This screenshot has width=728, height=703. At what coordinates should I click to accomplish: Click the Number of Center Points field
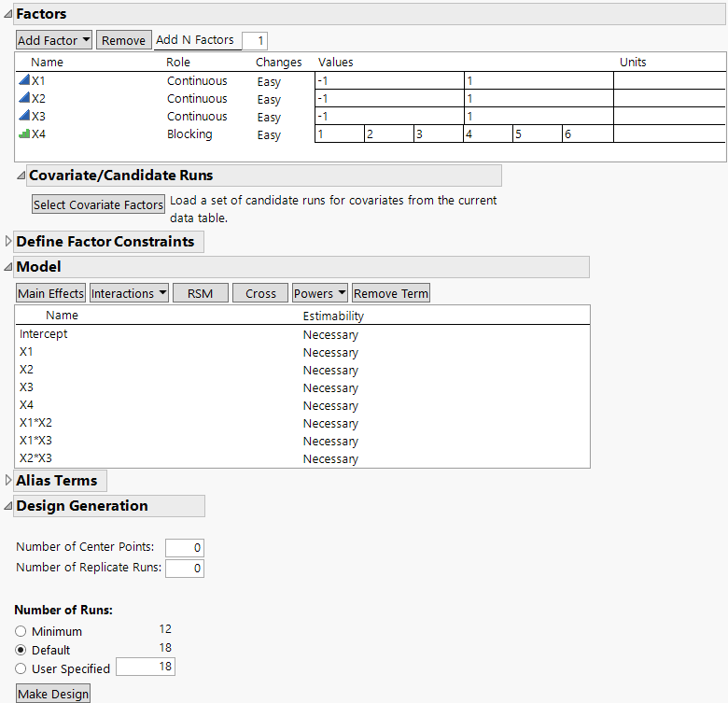point(184,547)
